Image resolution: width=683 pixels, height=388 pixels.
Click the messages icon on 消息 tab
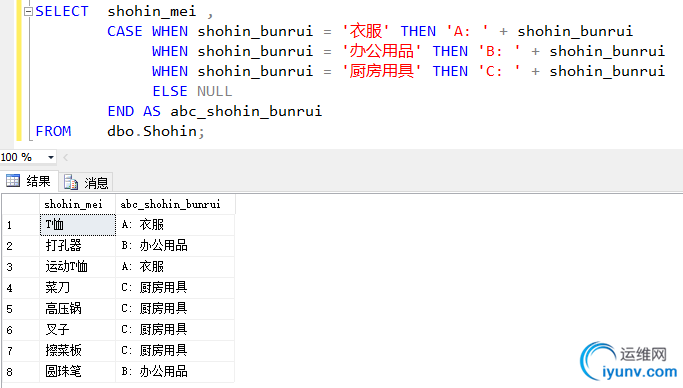[x=71, y=182]
